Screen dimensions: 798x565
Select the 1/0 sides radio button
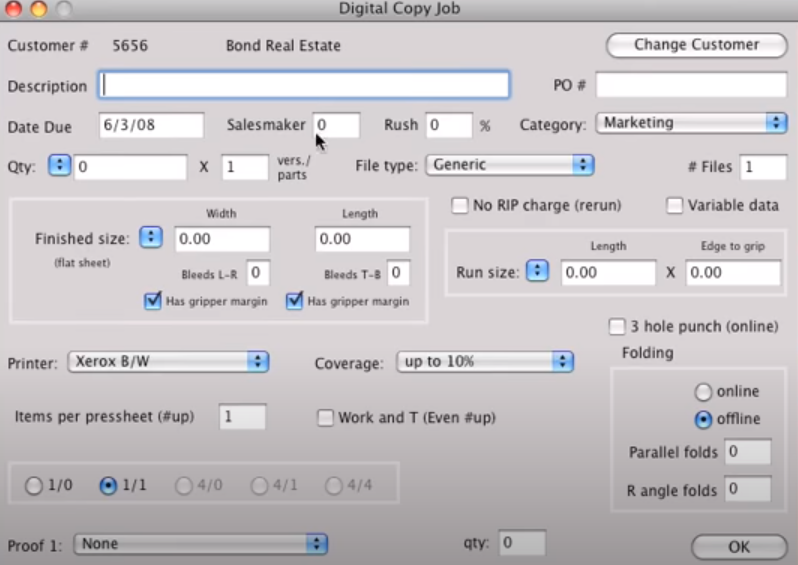(x=34, y=486)
